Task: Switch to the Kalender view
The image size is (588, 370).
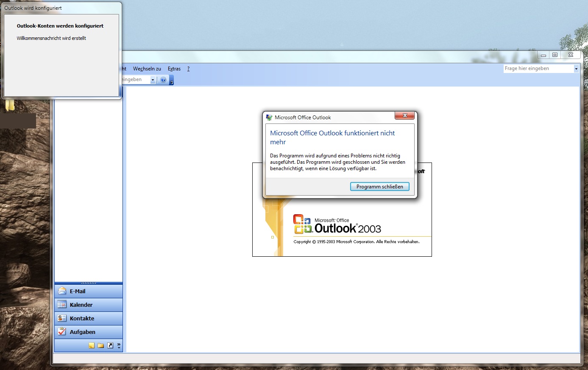Action: pyautogui.click(x=89, y=305)
